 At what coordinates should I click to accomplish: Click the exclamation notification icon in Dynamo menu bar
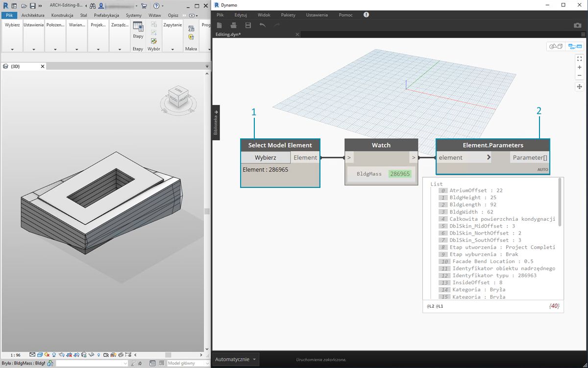[x=366, y=15]
